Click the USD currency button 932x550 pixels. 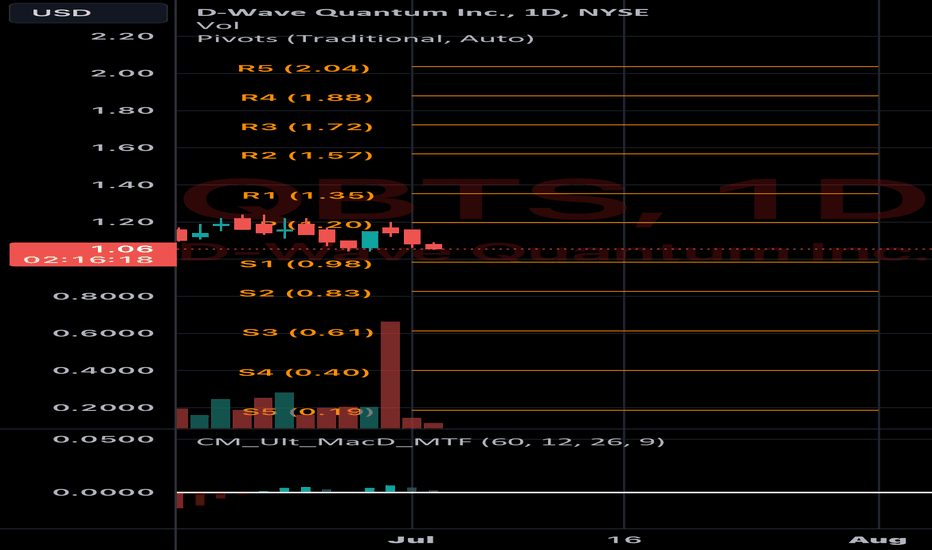(88, 12)
